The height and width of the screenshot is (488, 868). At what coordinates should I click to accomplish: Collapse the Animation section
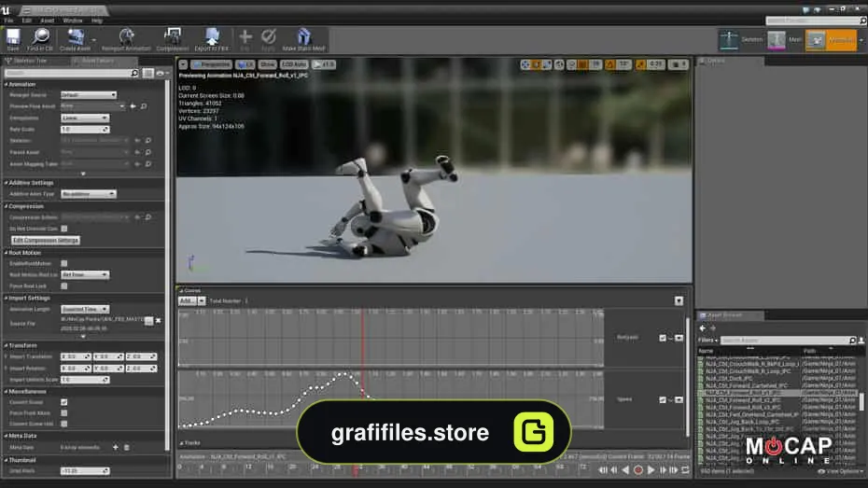7,84
